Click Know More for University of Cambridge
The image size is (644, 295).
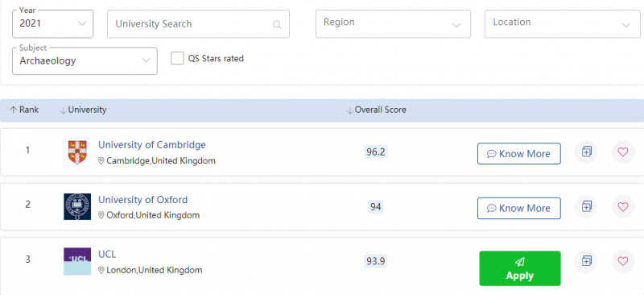(x=518, y=153)
